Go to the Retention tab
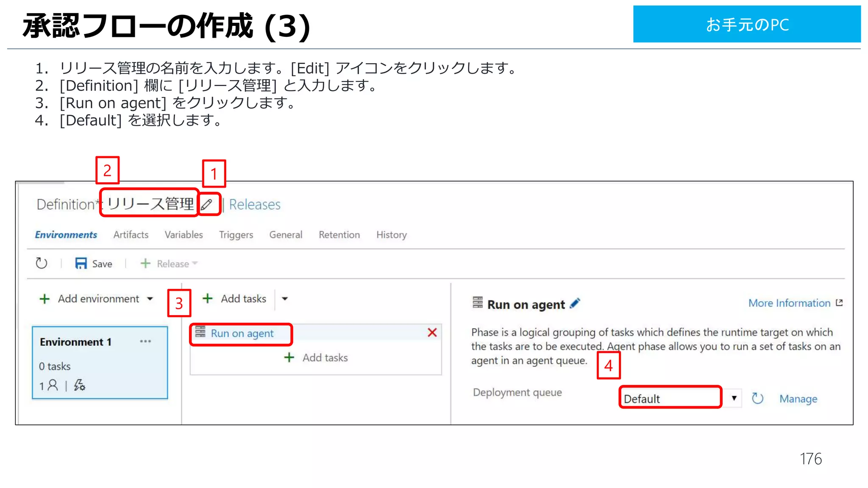Screen dimensions: 868x488 [339, 235]
